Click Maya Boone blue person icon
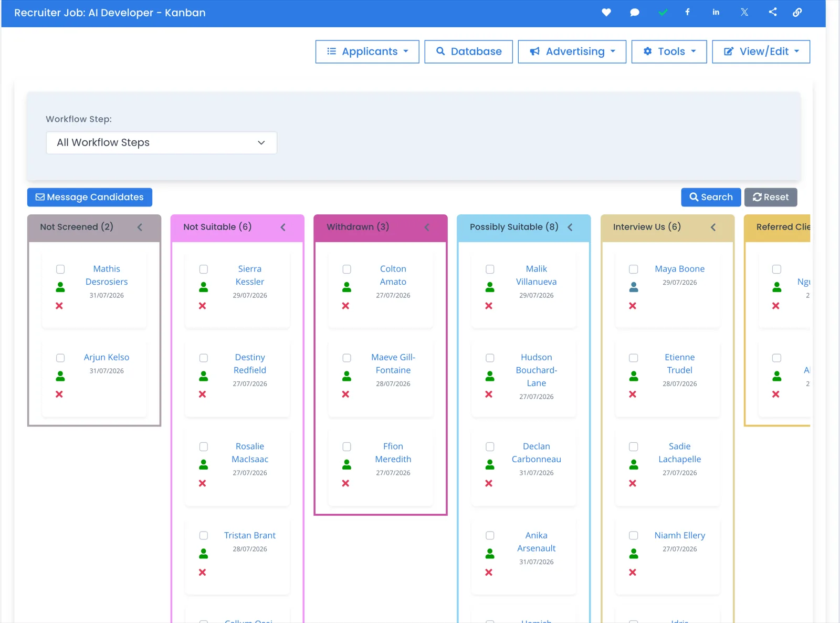The image size is (840, 623). (634, 287)
